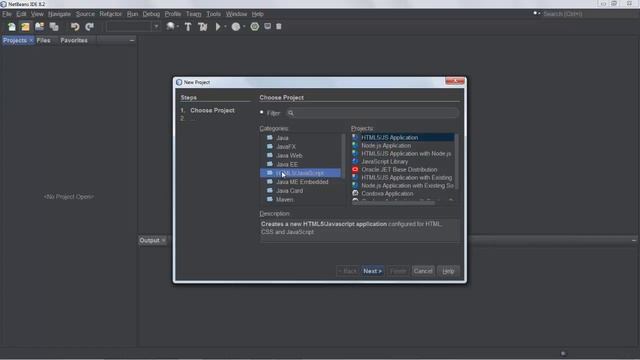Open the File menu
The image size is (640, 360).
[7, 14]
